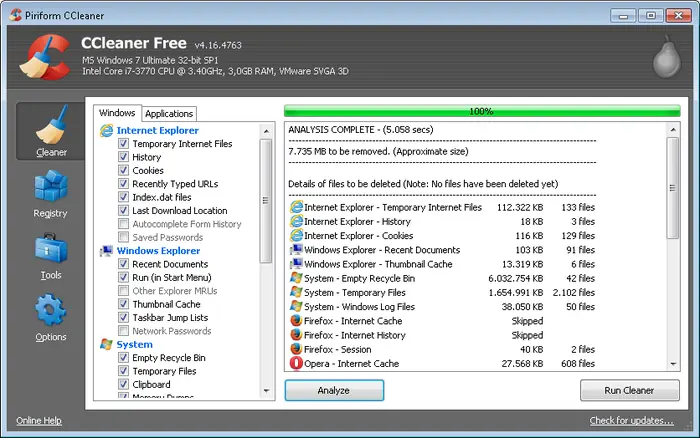Click the System category icon
The image size is (700, 438).
tap(106, 344)
